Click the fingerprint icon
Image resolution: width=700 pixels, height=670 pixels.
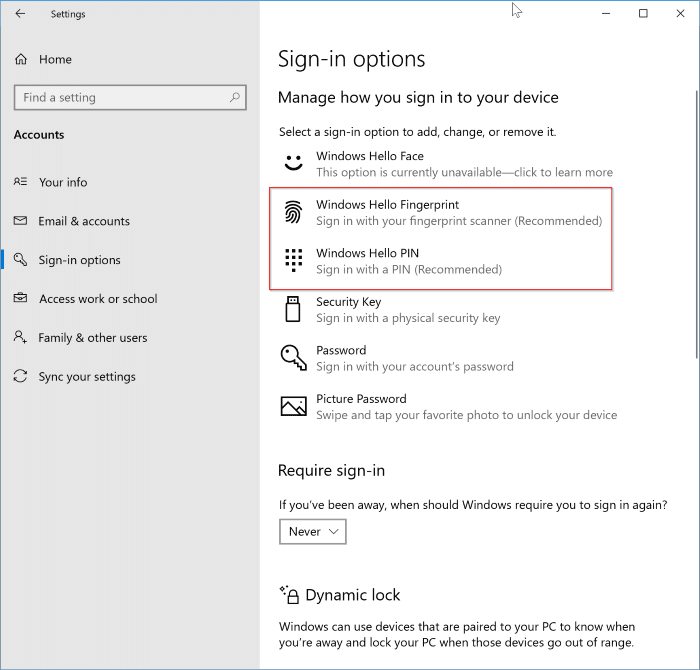coord(293,212)
